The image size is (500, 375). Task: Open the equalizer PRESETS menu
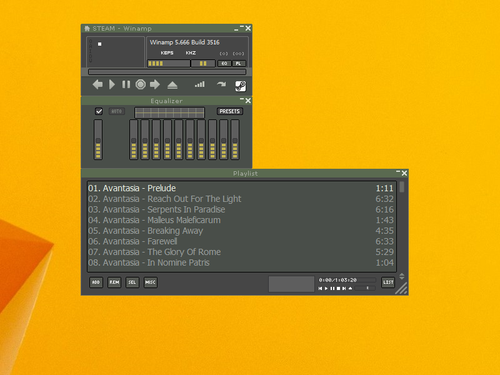pyautogui.click(x=230, y=111)
